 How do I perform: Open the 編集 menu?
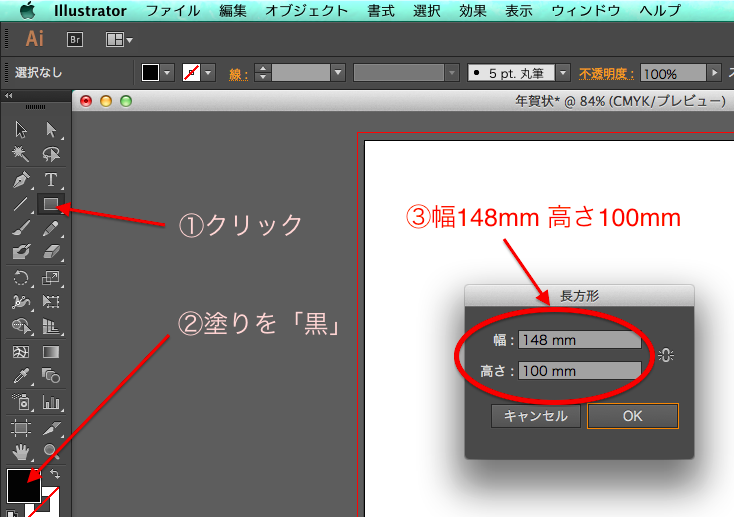[233, 11]
